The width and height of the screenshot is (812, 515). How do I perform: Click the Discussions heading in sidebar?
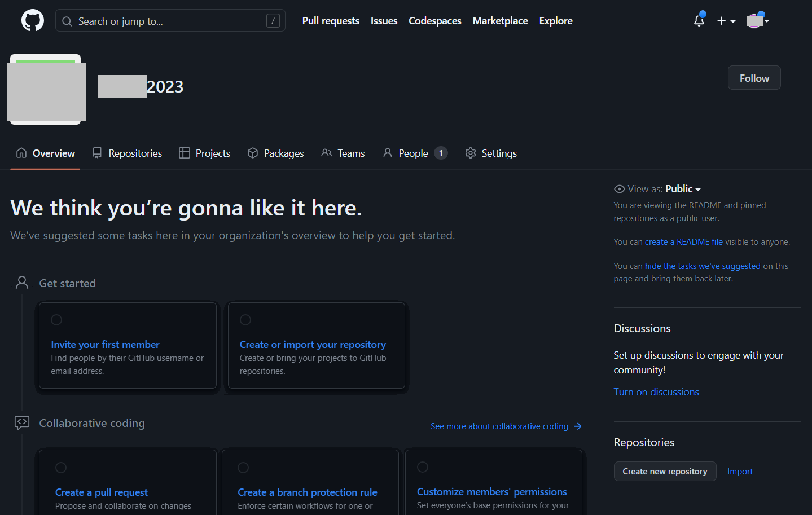[x=642, y=328]
